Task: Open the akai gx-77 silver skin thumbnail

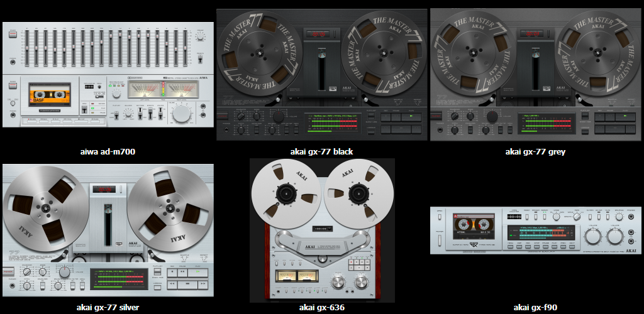Action: tap(108, 230)
